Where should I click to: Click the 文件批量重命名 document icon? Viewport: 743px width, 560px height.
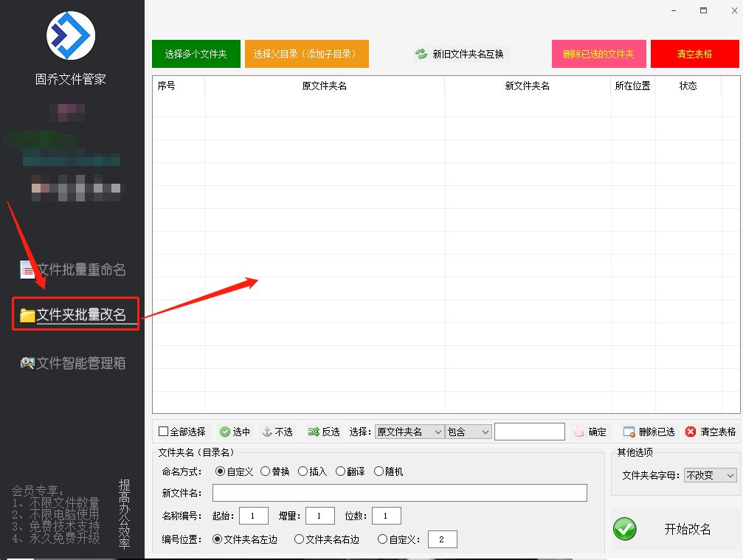27,269
